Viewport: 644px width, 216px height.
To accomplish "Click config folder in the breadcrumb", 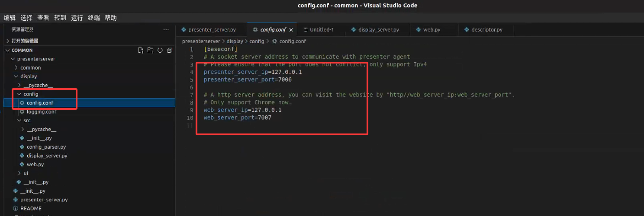I will click(x=257, y=41).
